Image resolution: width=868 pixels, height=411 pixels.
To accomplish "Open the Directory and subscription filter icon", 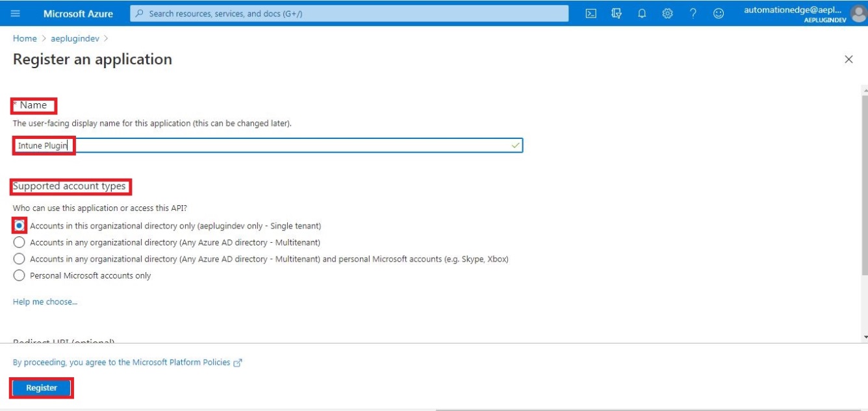I will [x=617, y=14].
